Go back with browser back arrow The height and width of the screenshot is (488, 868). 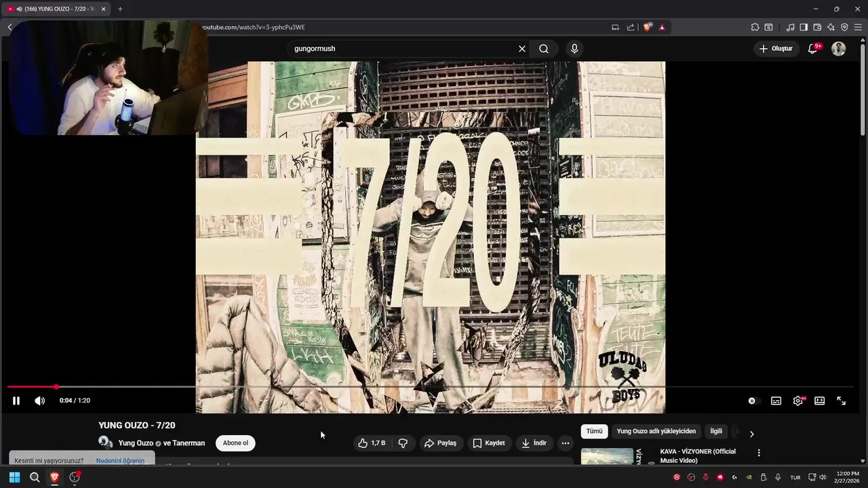pyautogui.click(x=10, y=27)
